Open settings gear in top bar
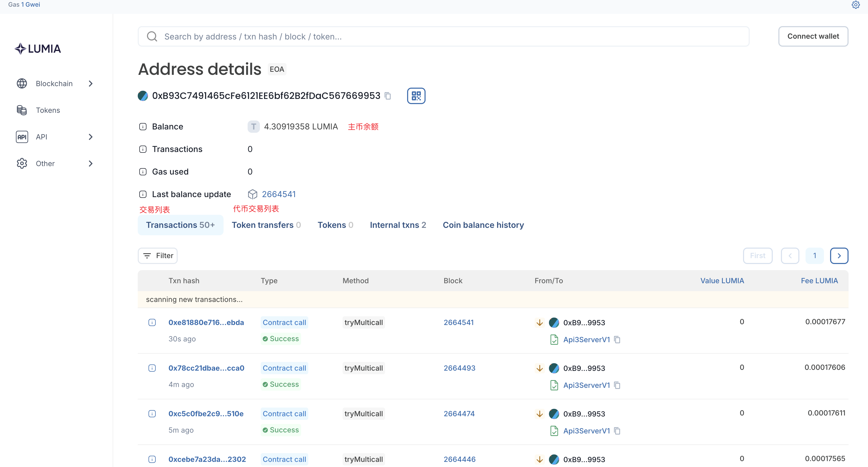 point(855,5)
